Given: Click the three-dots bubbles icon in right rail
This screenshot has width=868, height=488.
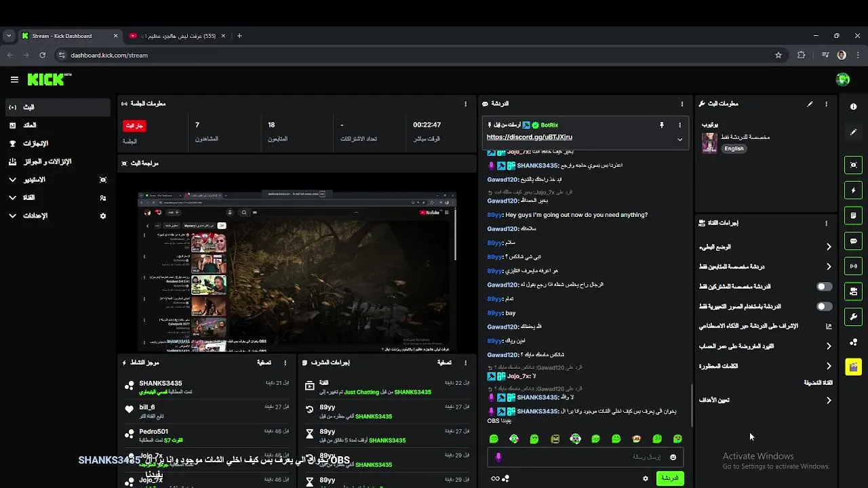Looking at the screenshot, I should (x=853, y=342).
